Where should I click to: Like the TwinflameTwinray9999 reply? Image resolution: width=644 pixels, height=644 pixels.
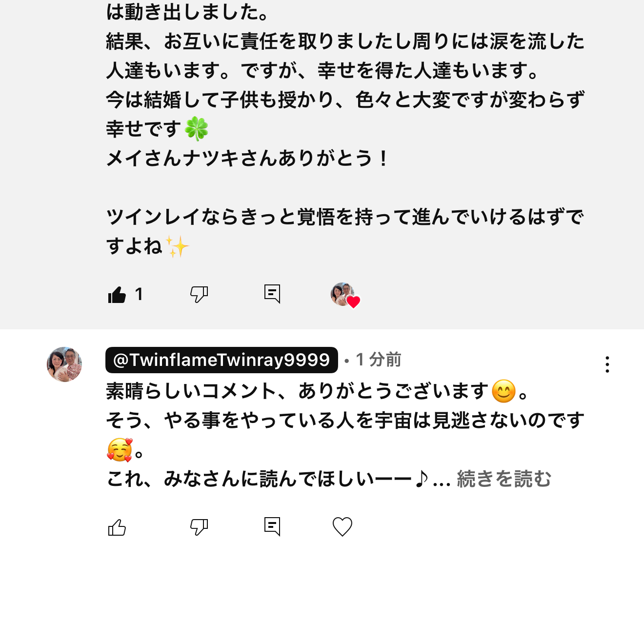pos(117,527)
